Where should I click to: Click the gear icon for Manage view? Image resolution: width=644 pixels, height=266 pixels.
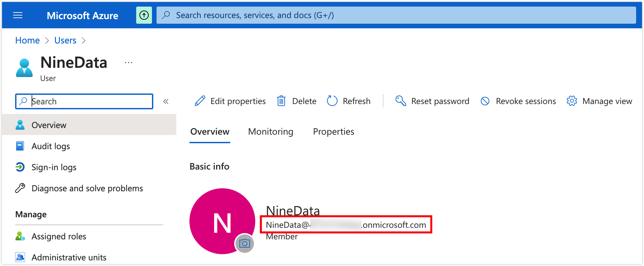[x=572, y=101]
